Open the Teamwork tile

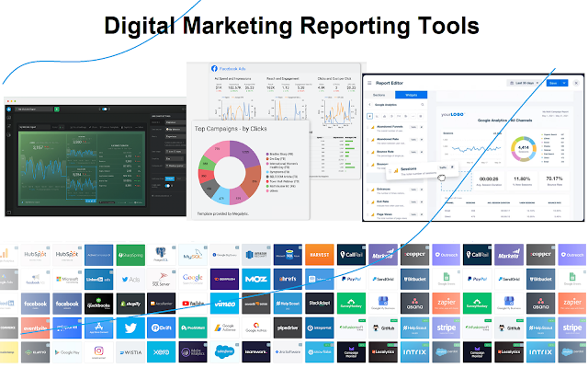pos(255,351)
